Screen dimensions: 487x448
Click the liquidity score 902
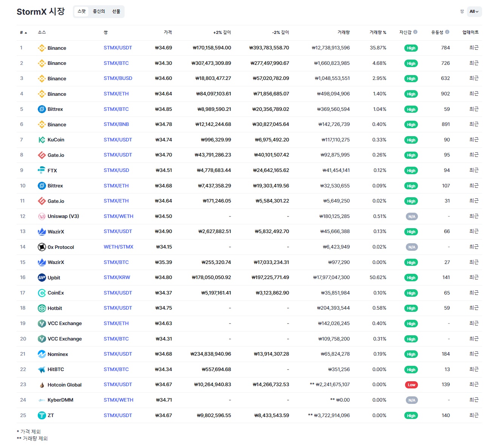tap(445, 94)
